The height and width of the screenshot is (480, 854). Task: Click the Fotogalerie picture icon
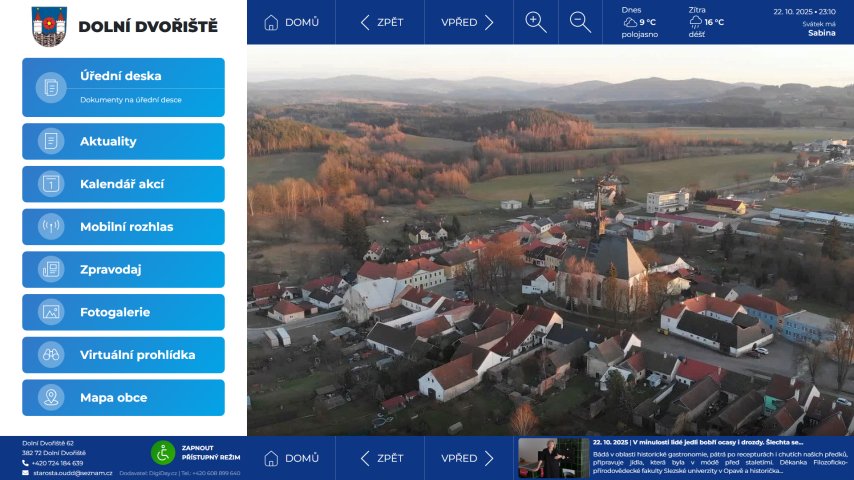(x=51, y=312)
